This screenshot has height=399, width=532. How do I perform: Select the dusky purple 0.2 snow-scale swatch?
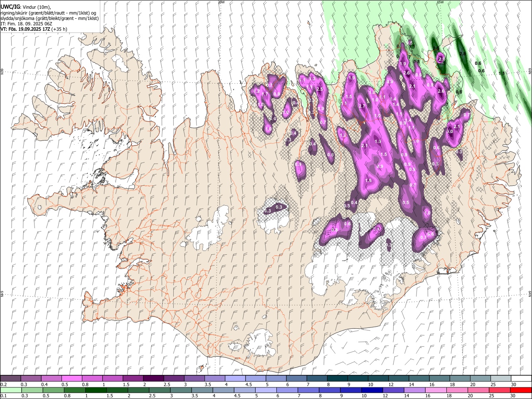pyautogui.click(x=11, y=379)
